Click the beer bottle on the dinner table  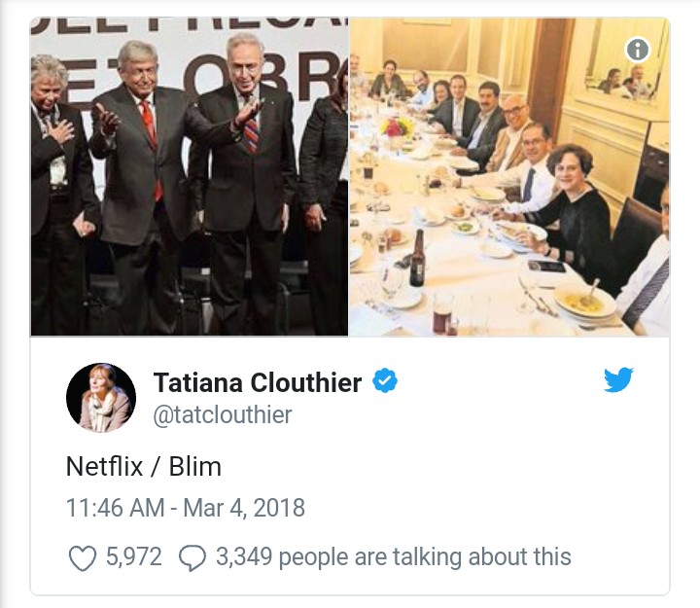click(x=417, y=258)
